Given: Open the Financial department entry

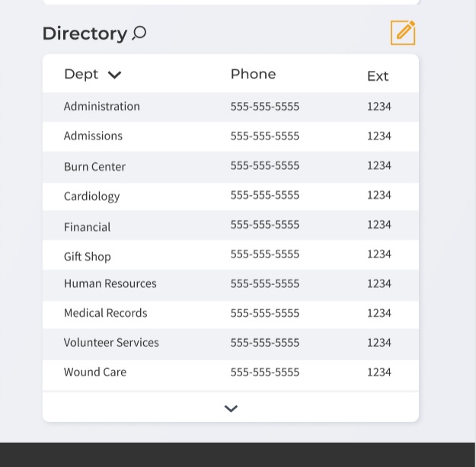Looking at the screenshot, I should pyautogui.click(x=87, y=226).
